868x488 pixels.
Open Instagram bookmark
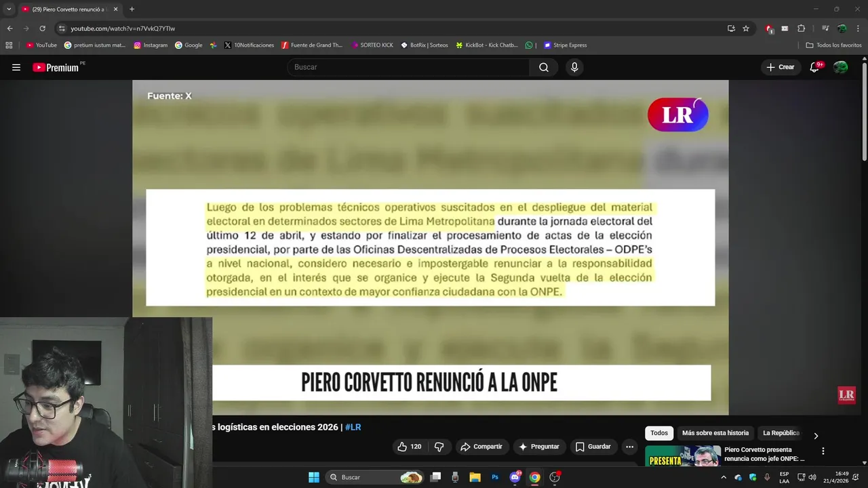[151, 45]
